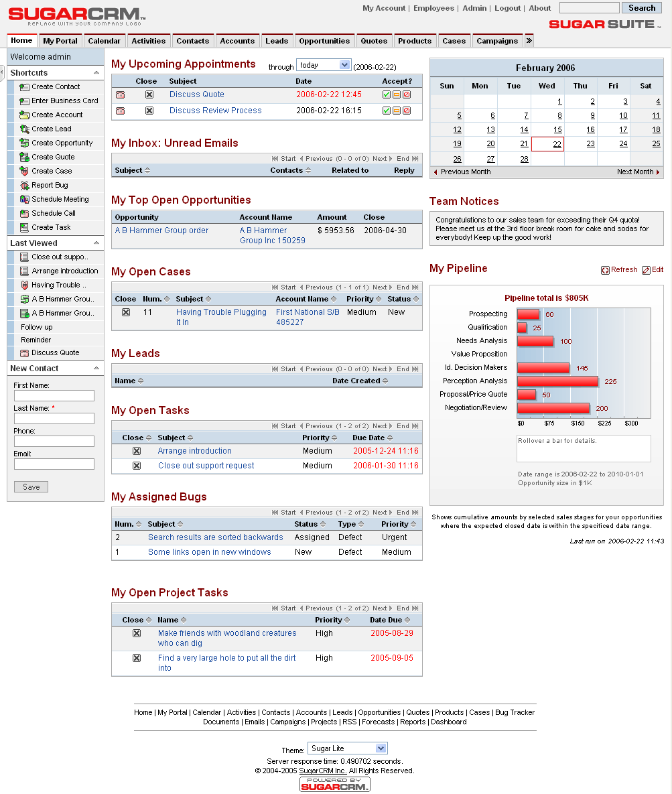Click the Create Task icon
Viewport: 672px width, 794px height.
[x=24, y=228]
